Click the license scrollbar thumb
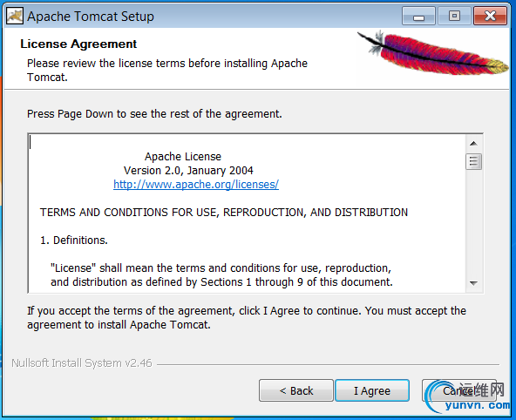This screenshot has height=420, width=516. [473, 162]
